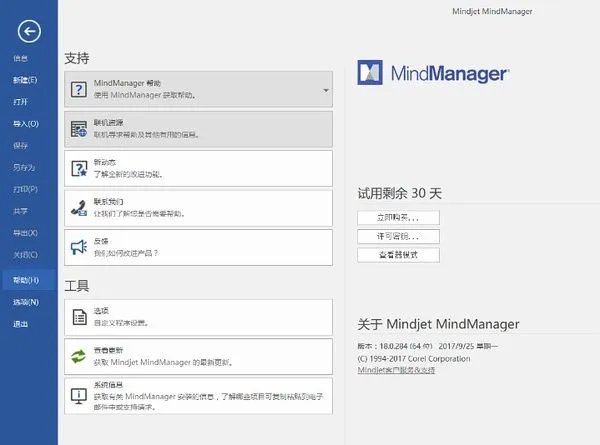Select 导入(O) in the sidebar
The height and width of the screenshot is (445, 600).
point(26,124)
